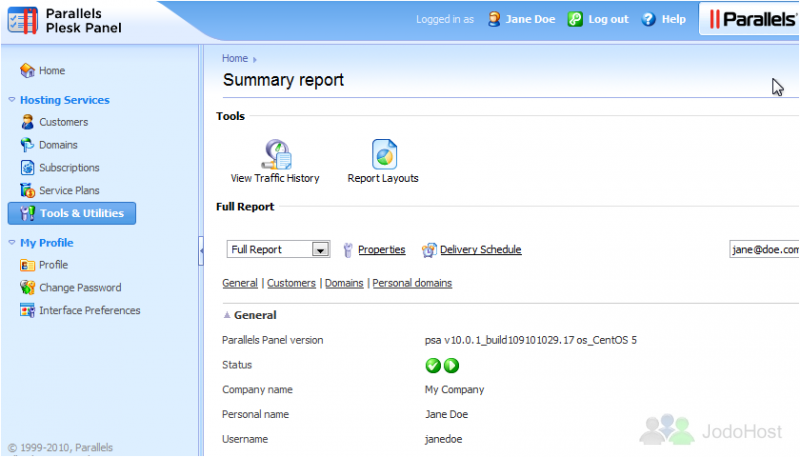Click the 'My Company' company name value
This screenshot has height=457, width=800.
tap(455, 390)
